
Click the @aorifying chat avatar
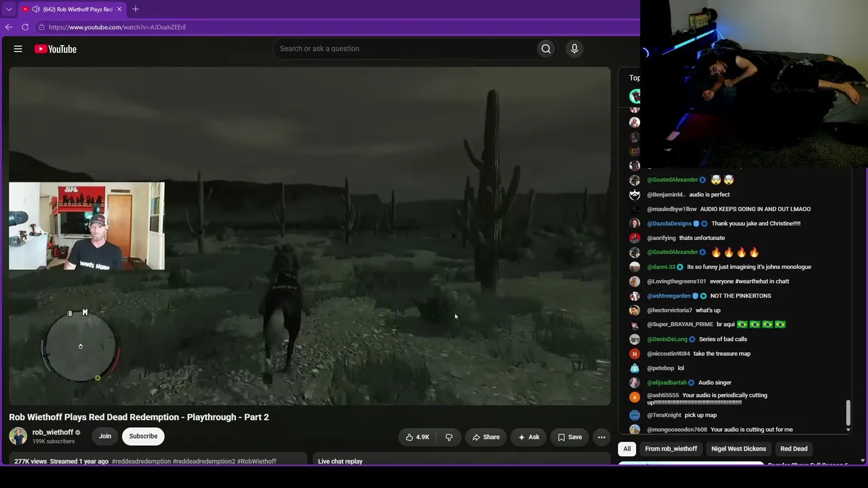[635, 238]
